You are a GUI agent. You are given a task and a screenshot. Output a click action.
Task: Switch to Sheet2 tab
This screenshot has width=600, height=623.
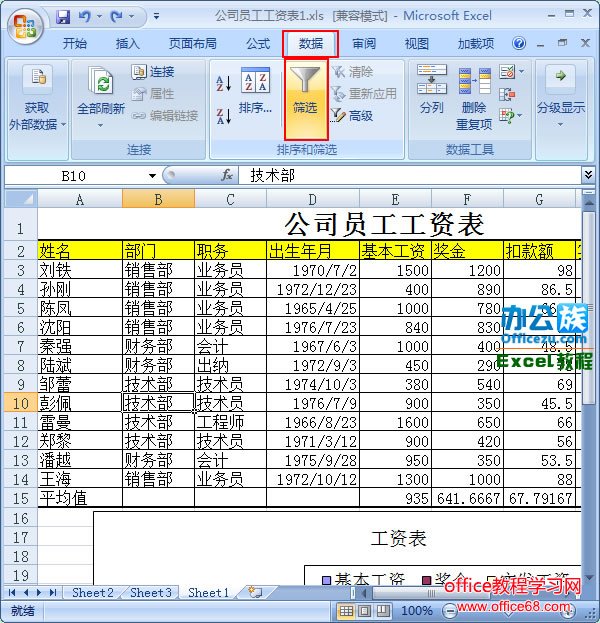[x=93, y=592]
